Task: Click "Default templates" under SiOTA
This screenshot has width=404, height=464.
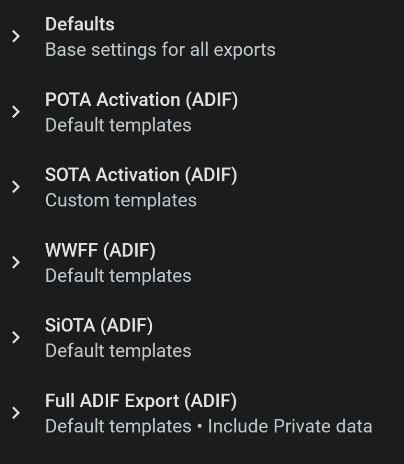Action: coord(118,351)
